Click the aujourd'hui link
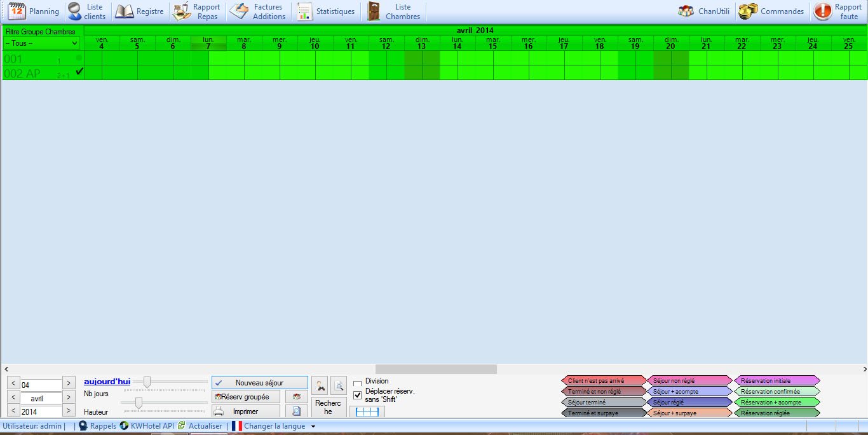868x435 pixels. pyautogui.click(x=107, y=382)
